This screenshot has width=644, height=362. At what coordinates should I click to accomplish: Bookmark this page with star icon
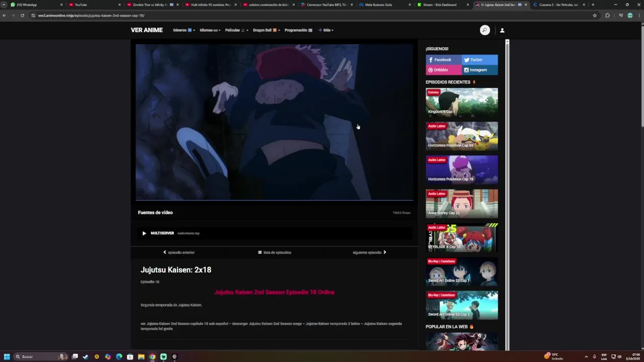click(595, 16)
